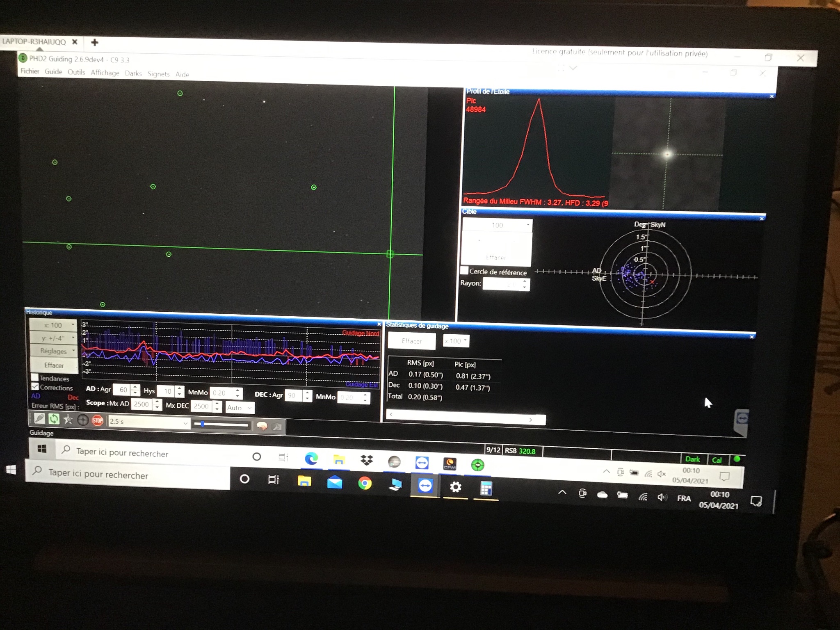The width and height of the screenshot is (840, 630).
Task: Expand the Réglages dropdown
Action: 54,351
